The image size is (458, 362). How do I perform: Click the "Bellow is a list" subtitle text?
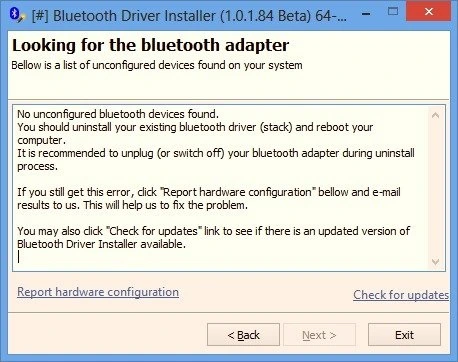(x=157, y=65)
